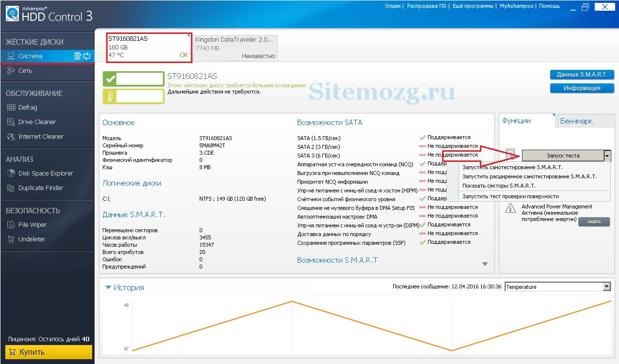Open the Defrag tool icon
Viewport: 619px width, 364px height.
pos(11,108)
